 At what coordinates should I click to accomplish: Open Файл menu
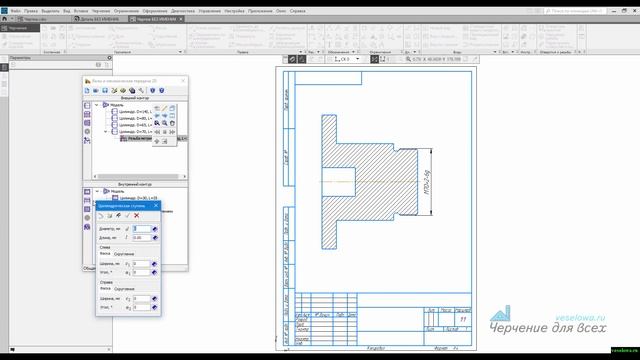pos(16,11)
